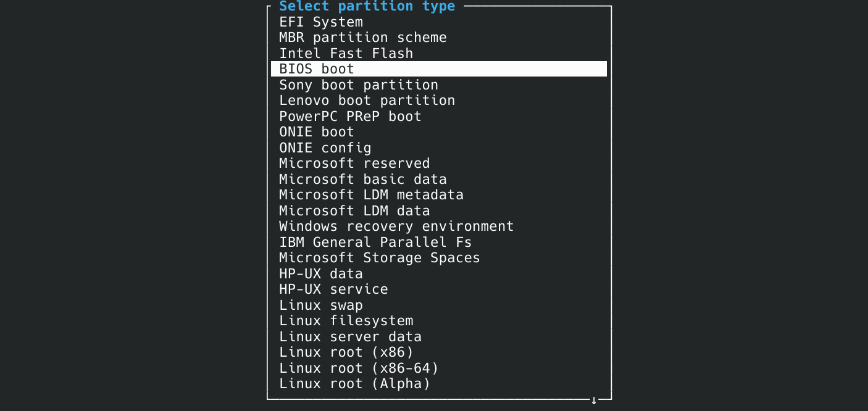
Task: Select Intel Fast Flash entry
Action: coord(346,53)
